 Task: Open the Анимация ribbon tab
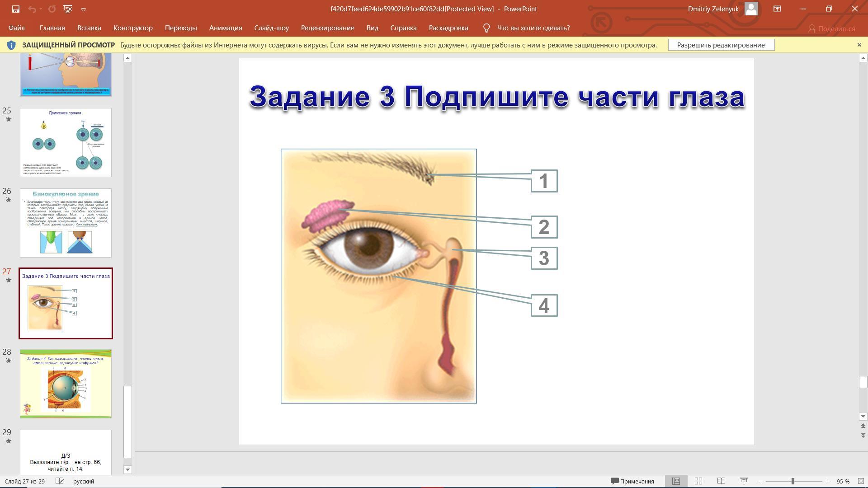pos(225,28)
